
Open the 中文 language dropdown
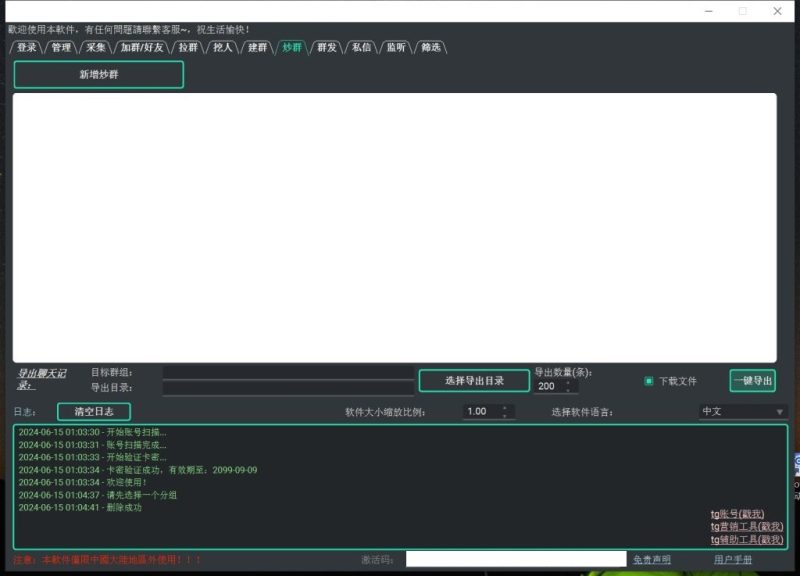coord(743,409)
